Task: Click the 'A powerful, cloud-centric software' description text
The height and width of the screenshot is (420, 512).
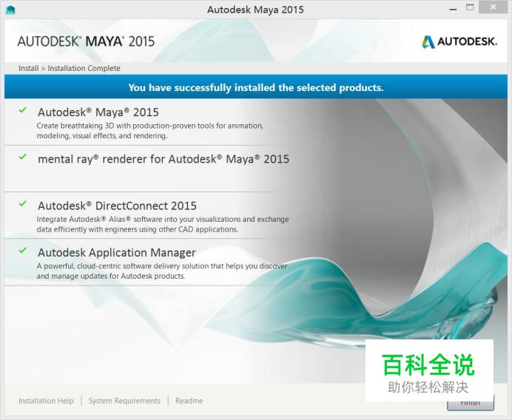Action: (162, 271)
